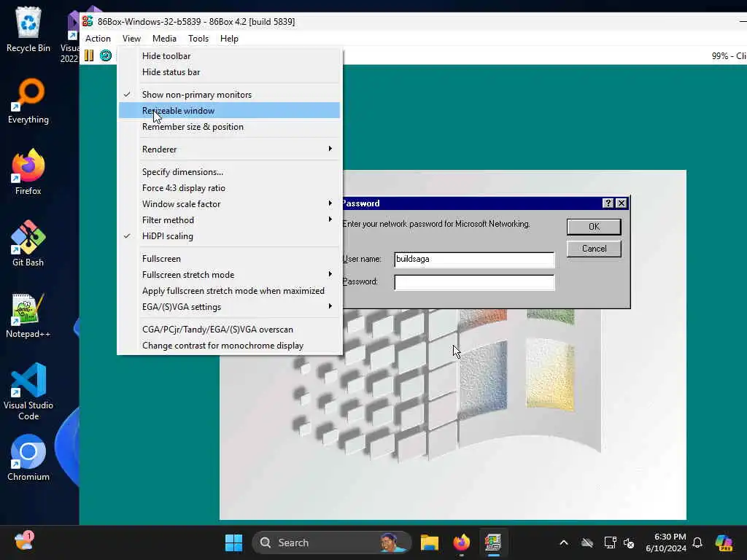Open the Help menu
The width and height of the screenshot is (747, 560).
click(229, 39)
